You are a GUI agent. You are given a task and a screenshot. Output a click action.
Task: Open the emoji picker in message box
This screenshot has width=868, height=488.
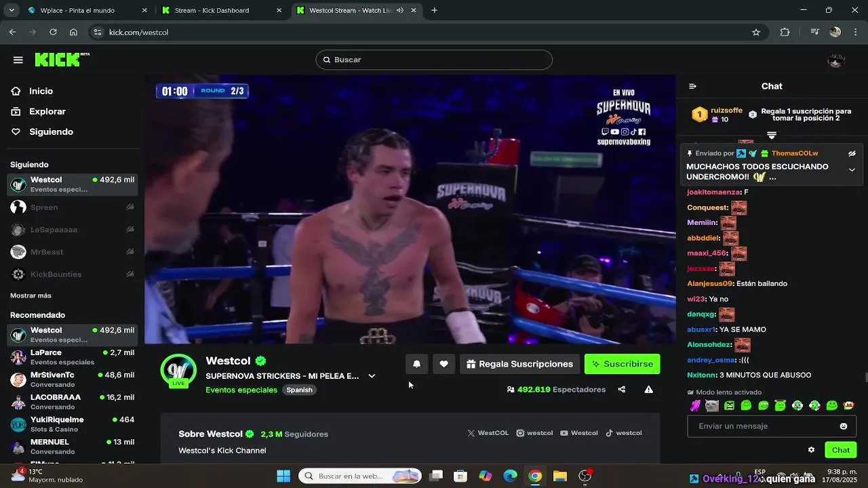pyautogui.click(x=844, y=426)
